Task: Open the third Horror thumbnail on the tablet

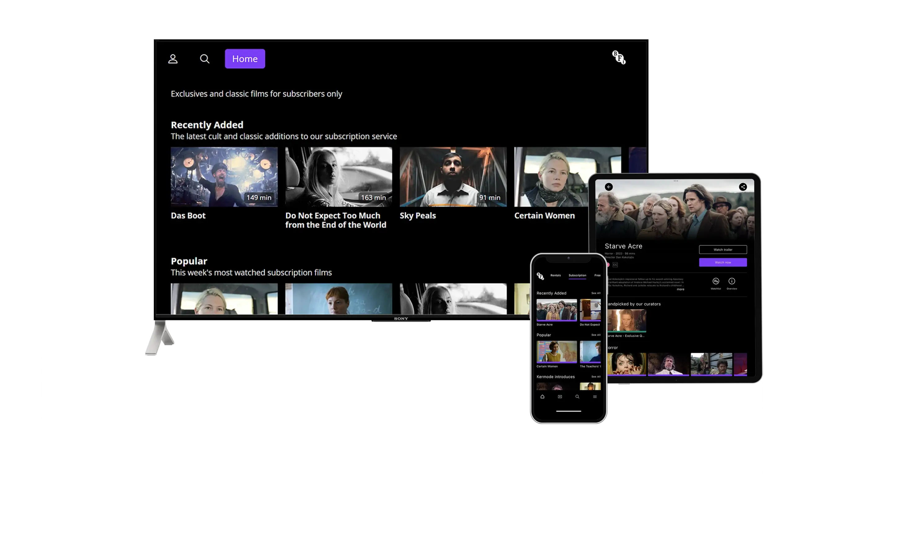Action: point(711,364)
